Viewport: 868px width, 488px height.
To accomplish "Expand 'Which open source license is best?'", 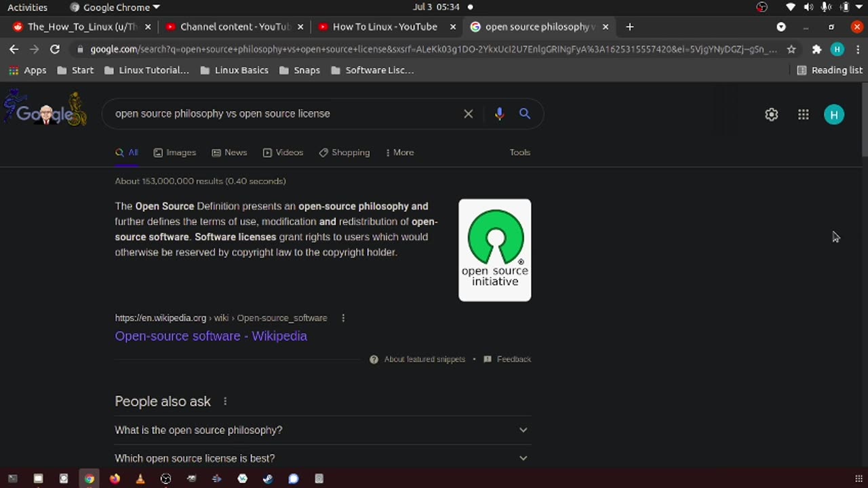I will pos(323,458).
